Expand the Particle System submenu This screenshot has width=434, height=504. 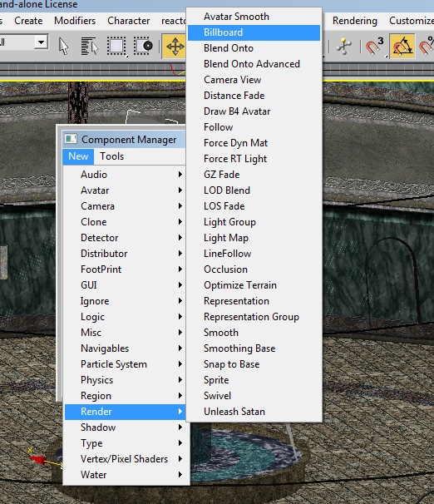(x=125, y=363)
